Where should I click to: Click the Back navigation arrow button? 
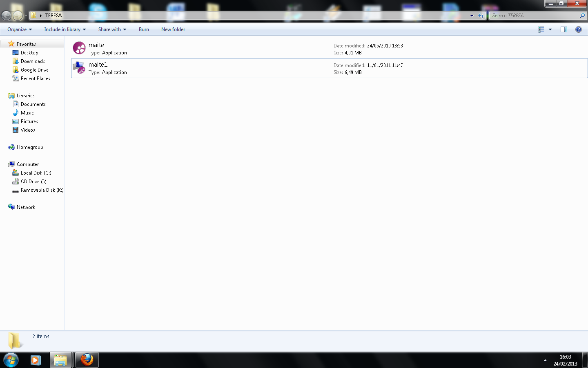tap(7, 16)
